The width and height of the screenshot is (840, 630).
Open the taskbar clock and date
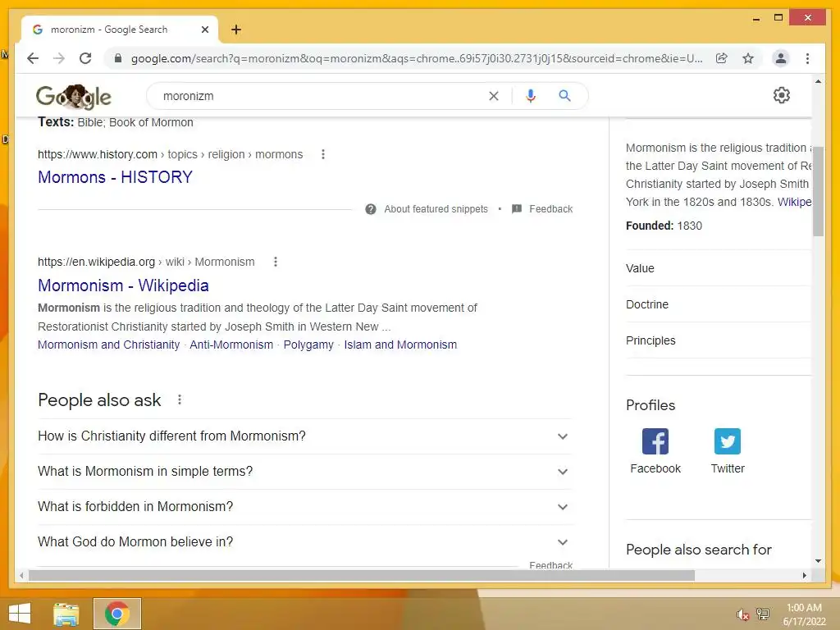coord(804,614)
